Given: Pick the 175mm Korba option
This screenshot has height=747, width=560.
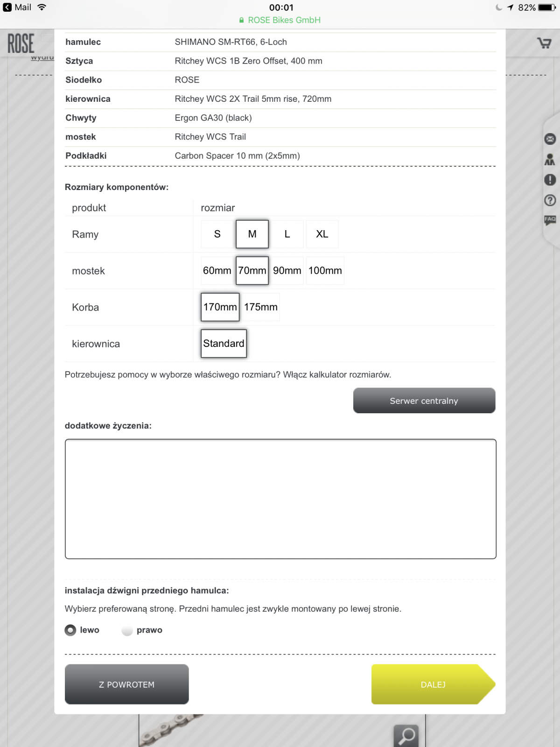Looking at the screenshot, I should click(x=260, y=307).
